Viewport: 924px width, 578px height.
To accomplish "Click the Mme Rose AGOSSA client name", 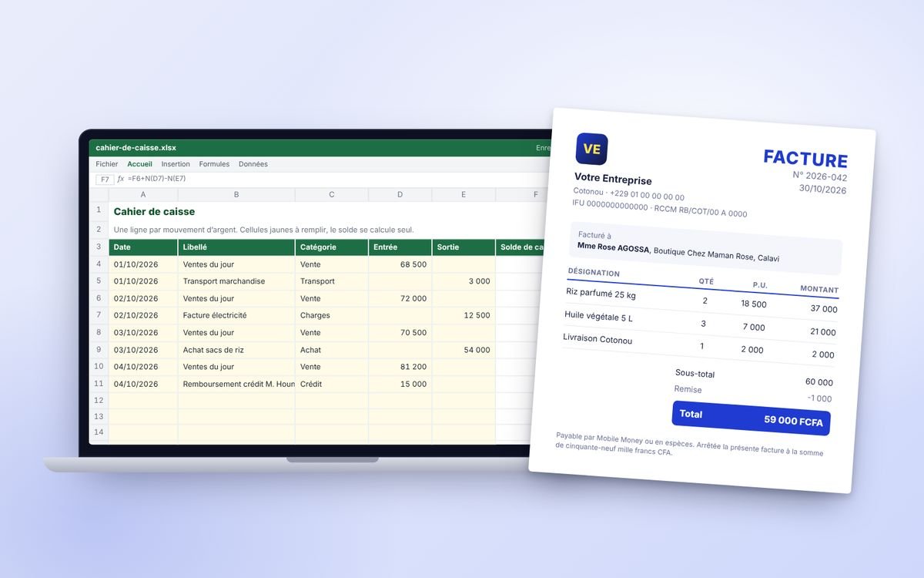I will coord(614,248).
